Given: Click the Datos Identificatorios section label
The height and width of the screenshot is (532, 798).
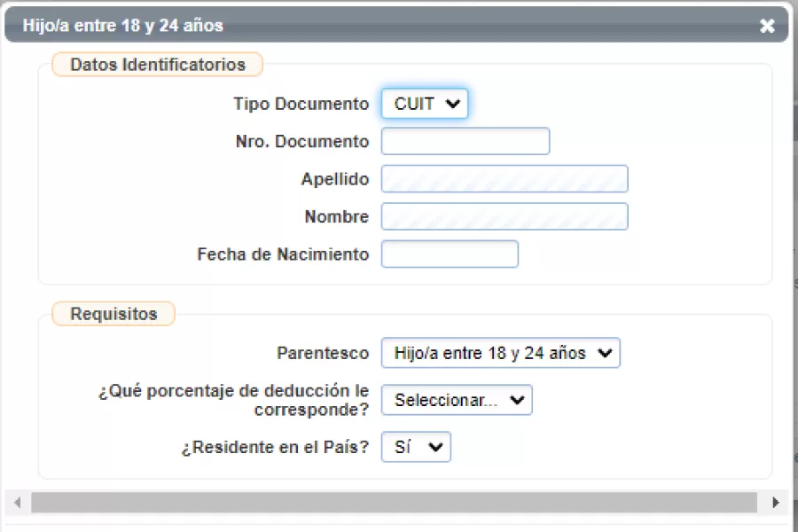Looking at the screenshot, I should (x=156, y=64).
